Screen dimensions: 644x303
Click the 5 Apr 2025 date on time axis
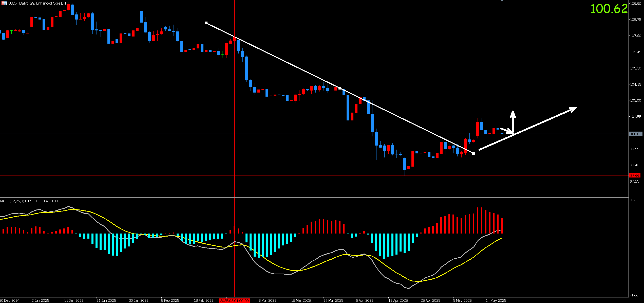pyautogui.click(x=365, y=300)
